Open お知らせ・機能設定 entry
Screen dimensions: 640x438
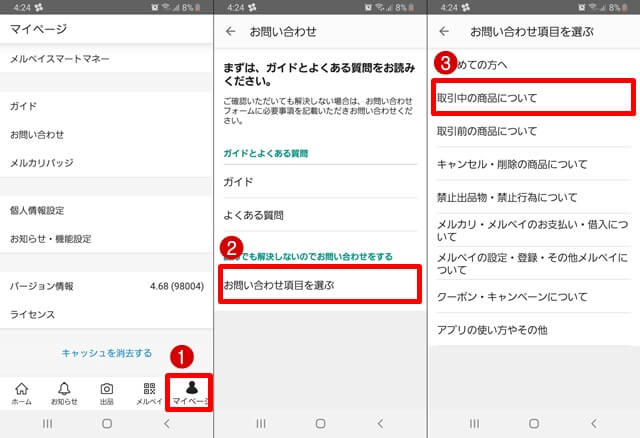coord(106,239)
